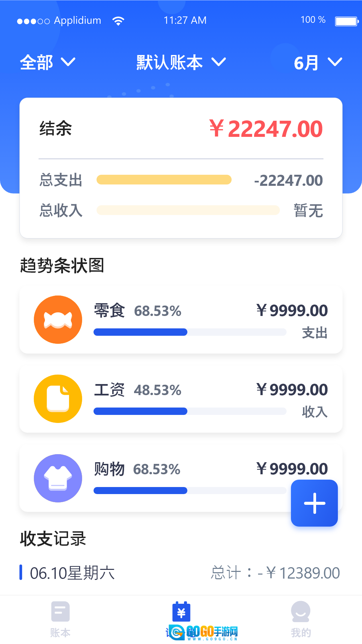Open the 6月 month picker dropdown
This screenshot has height=644, width=362.
[317, 63]
